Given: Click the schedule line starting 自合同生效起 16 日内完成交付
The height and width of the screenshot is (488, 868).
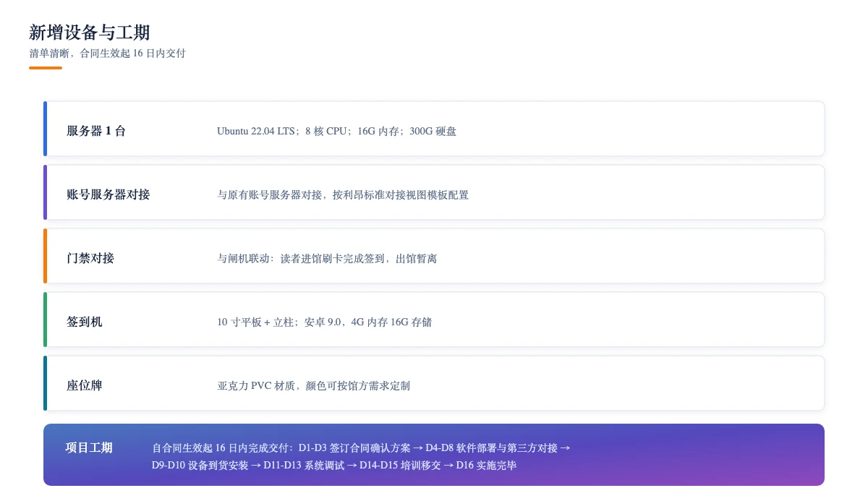Looking at the screenshot, I should point(361,448).
